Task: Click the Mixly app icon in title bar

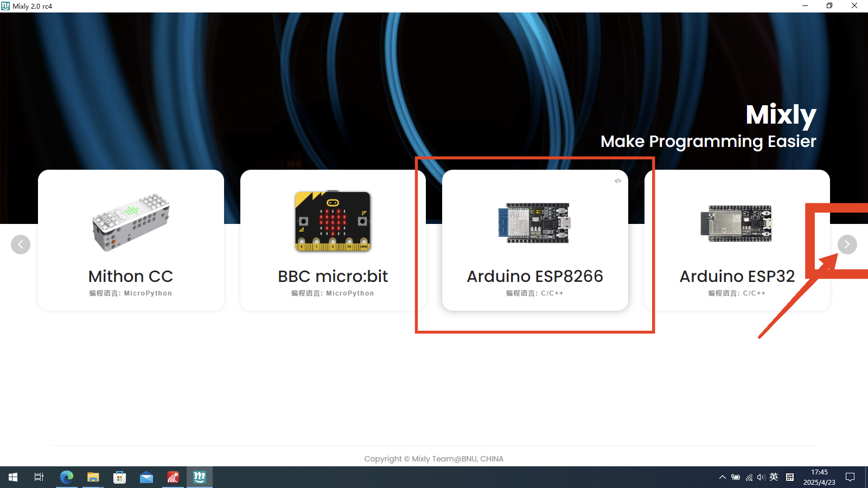Action: 5,6
